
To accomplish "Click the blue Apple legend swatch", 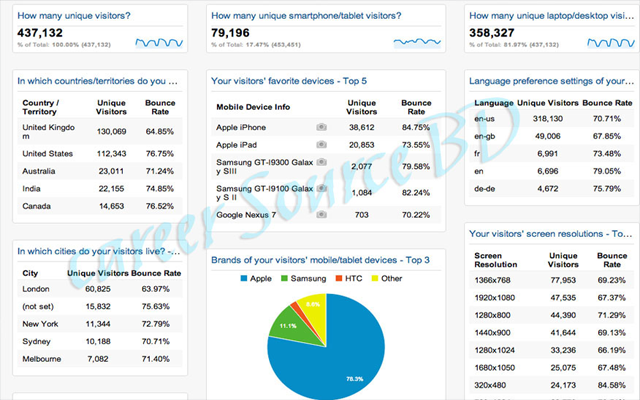I will tap(244, 278).
